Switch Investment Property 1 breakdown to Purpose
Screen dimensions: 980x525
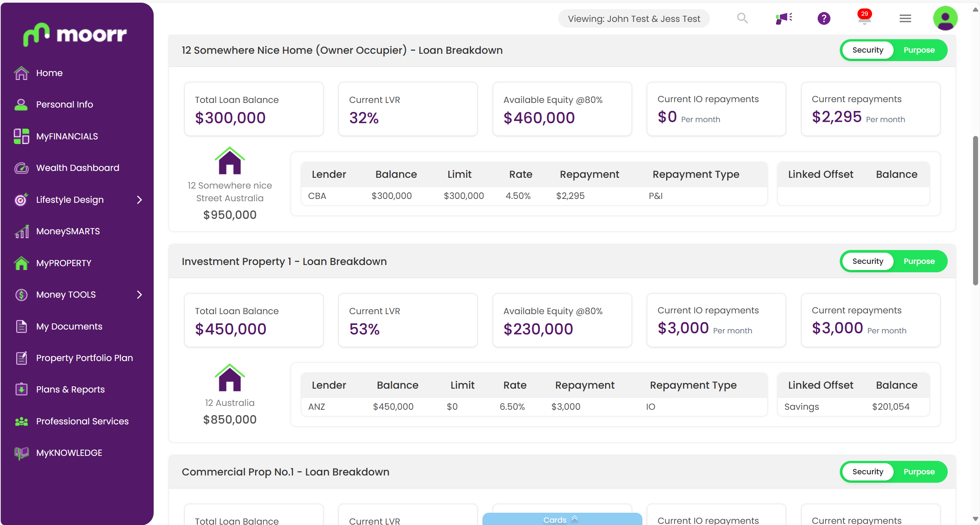coord(919,261)
